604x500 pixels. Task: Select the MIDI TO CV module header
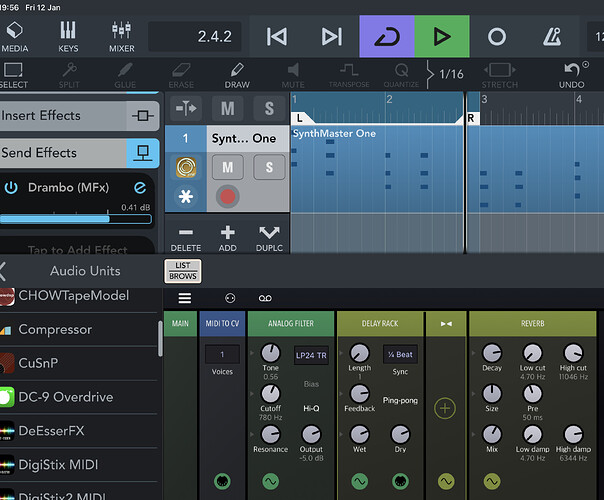222,324
